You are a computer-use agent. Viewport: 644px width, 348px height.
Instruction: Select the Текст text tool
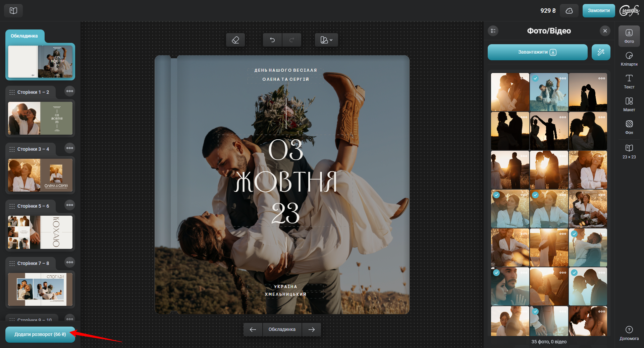629,82
